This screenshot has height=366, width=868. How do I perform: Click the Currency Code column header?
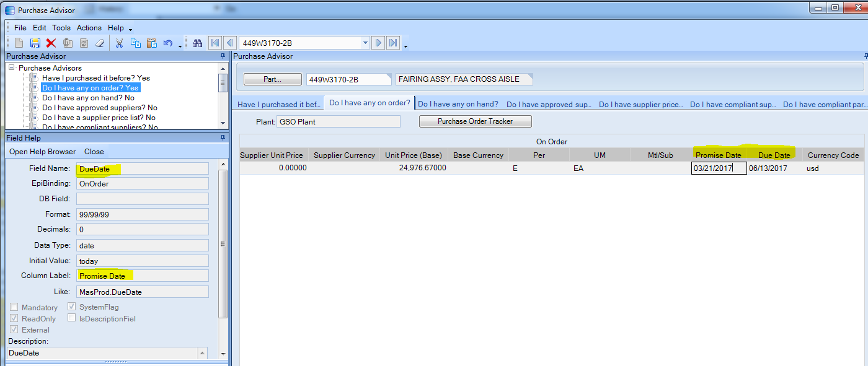(x=833, y=155)
